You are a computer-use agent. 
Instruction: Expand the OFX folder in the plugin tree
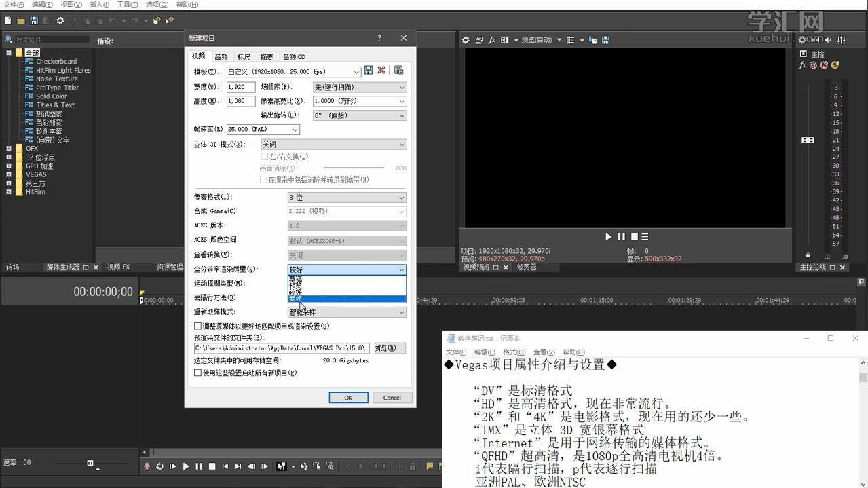click(x=9, y=149)
